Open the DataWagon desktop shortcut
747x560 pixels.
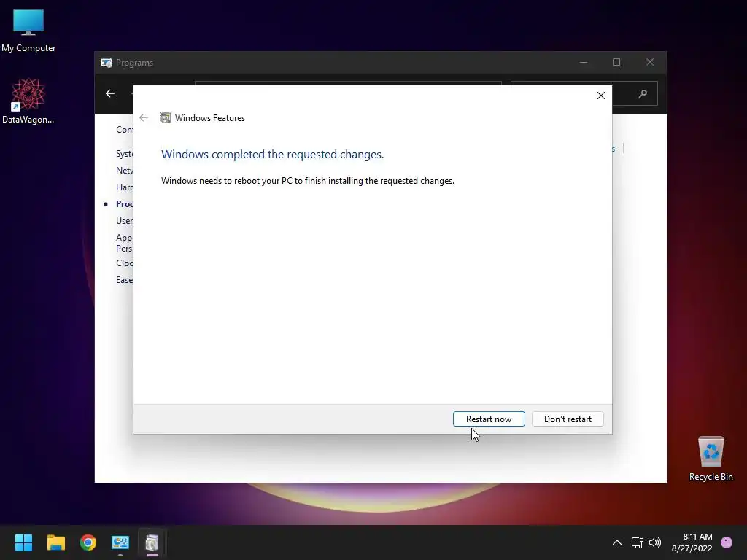pos(28,101)
